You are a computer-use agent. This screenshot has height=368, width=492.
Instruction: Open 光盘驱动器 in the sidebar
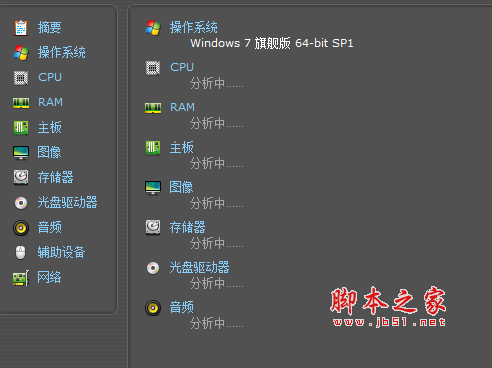tap(67, 203)
